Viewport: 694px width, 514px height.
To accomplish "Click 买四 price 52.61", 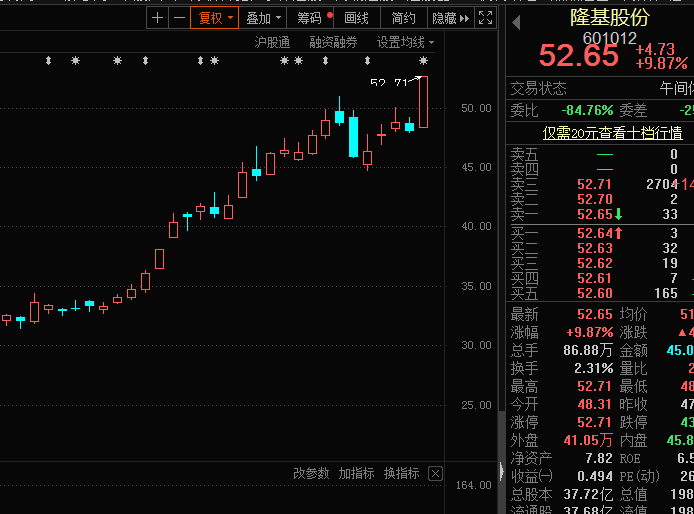I will click(594, 278).
